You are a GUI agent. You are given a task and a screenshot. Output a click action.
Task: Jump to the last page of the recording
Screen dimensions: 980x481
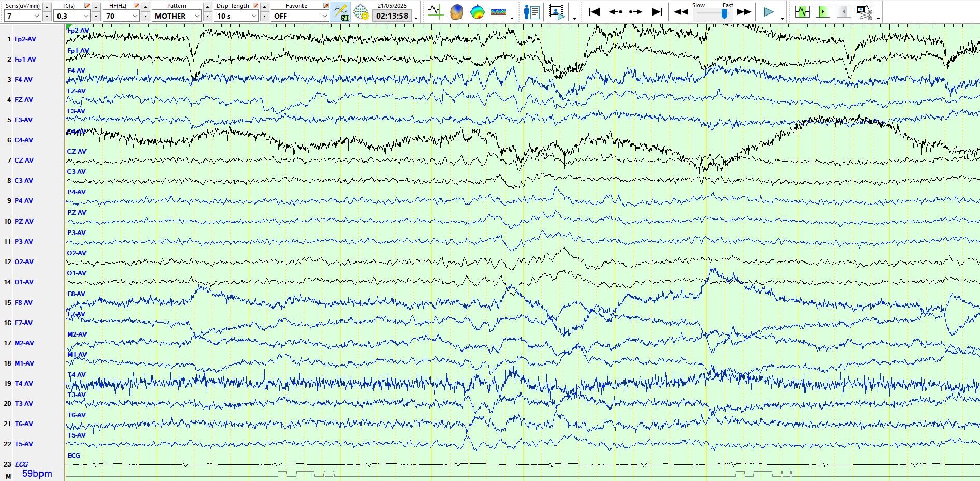(x=657, y=11)
